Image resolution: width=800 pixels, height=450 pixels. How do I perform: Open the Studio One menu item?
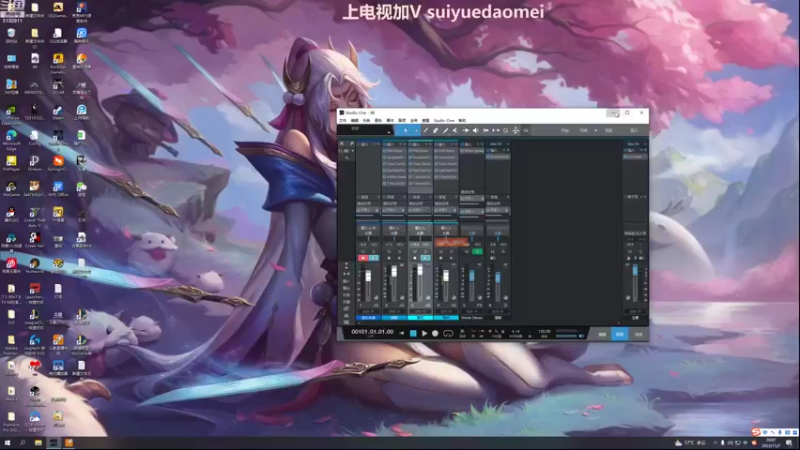pos(444,120)
